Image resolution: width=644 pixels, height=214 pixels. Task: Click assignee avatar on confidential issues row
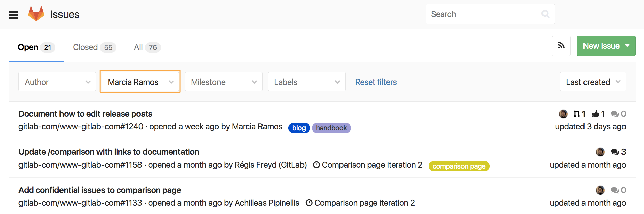tap(600, 190)
